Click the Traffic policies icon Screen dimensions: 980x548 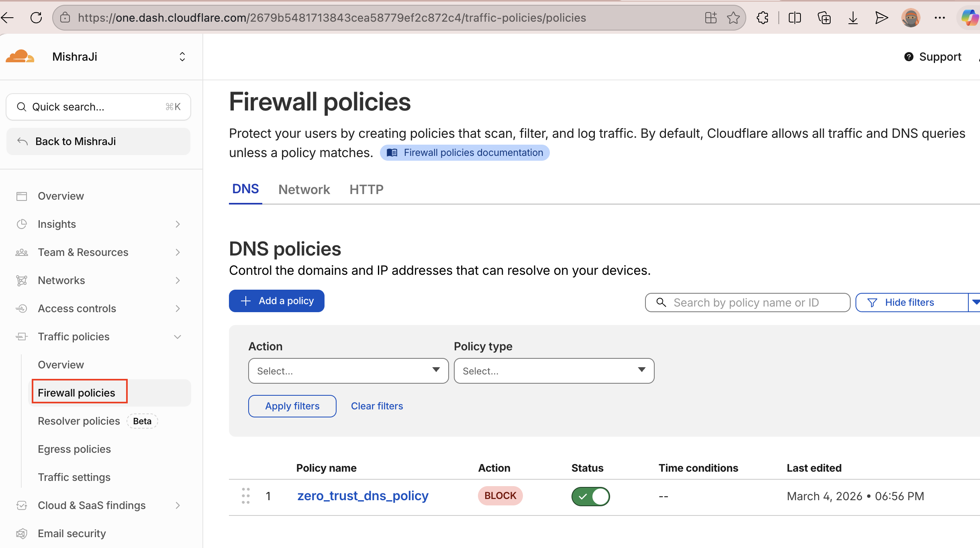pyautogui.click(x=22, y=336)
